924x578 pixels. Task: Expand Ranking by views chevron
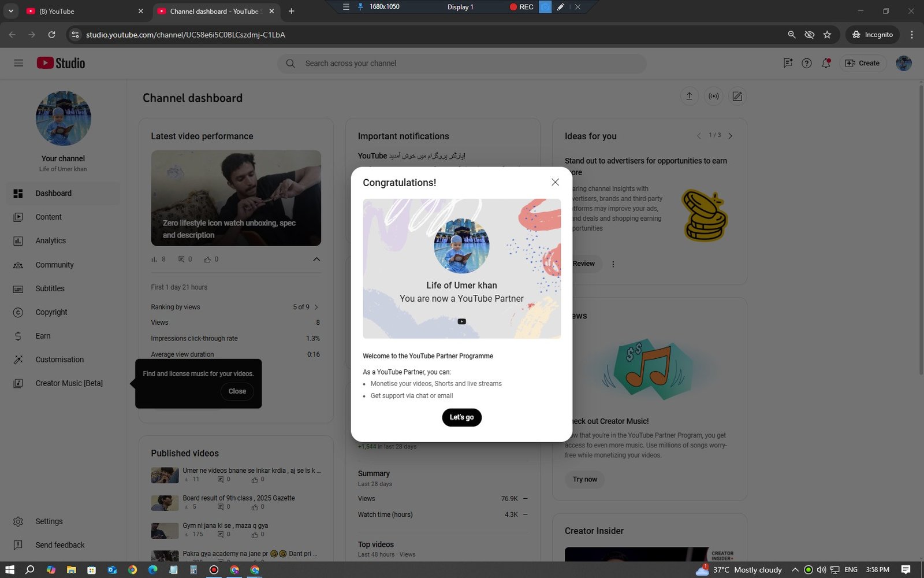coord(316,307)
